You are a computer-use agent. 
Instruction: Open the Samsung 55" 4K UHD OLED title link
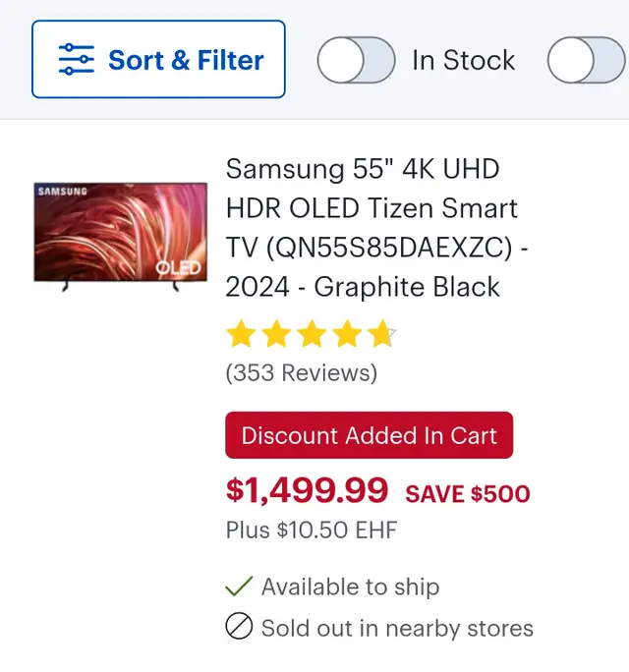coord(376,228)
